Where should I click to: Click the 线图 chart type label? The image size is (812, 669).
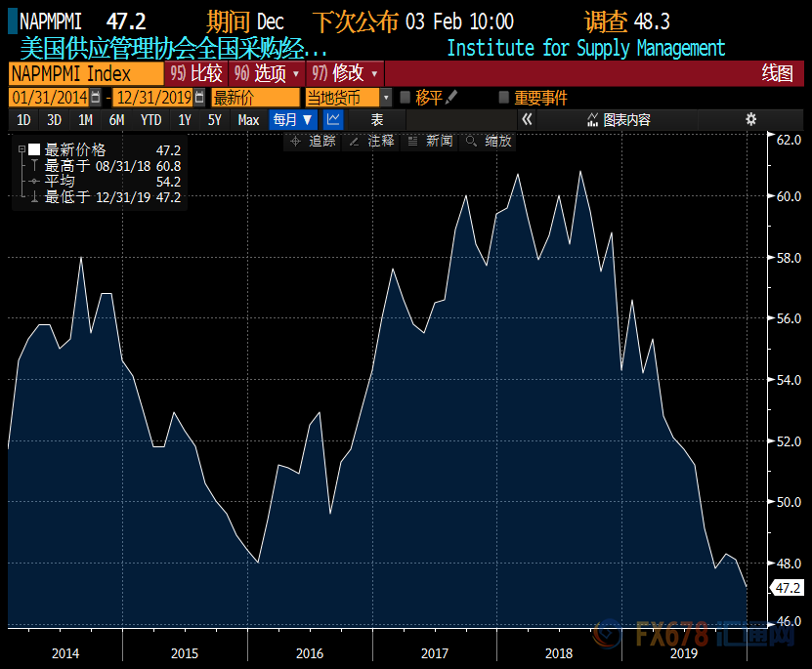[777, 73]
